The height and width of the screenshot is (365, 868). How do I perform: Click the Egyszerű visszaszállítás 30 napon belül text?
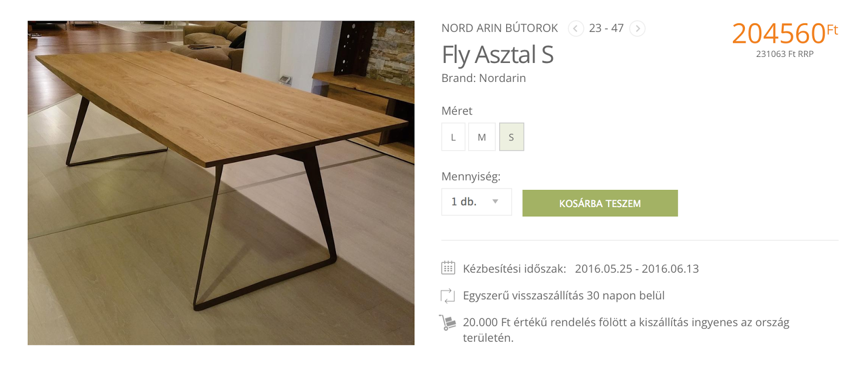(x=564, y=296)
